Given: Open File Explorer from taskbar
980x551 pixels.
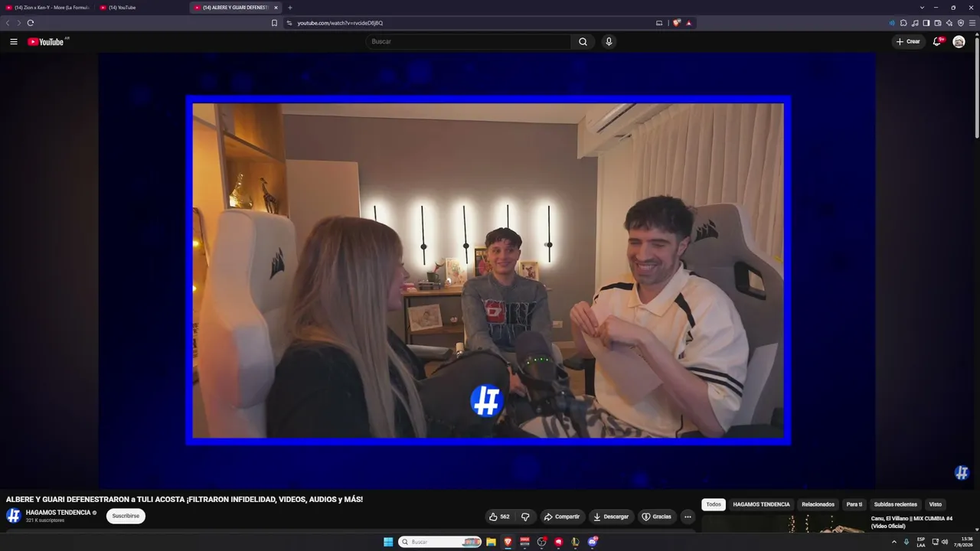Looking at the screenshot, I should click(x=491, y=542).
